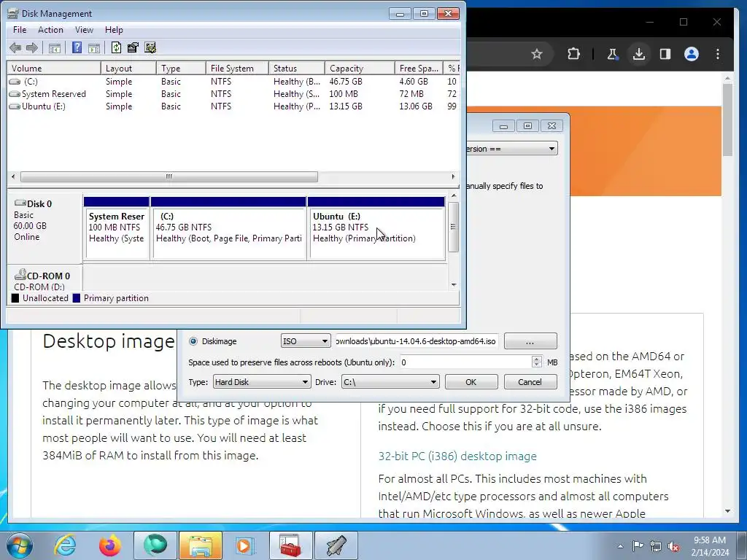
Task: Open the ISO image type dropdown
Action: pos(305,341)
